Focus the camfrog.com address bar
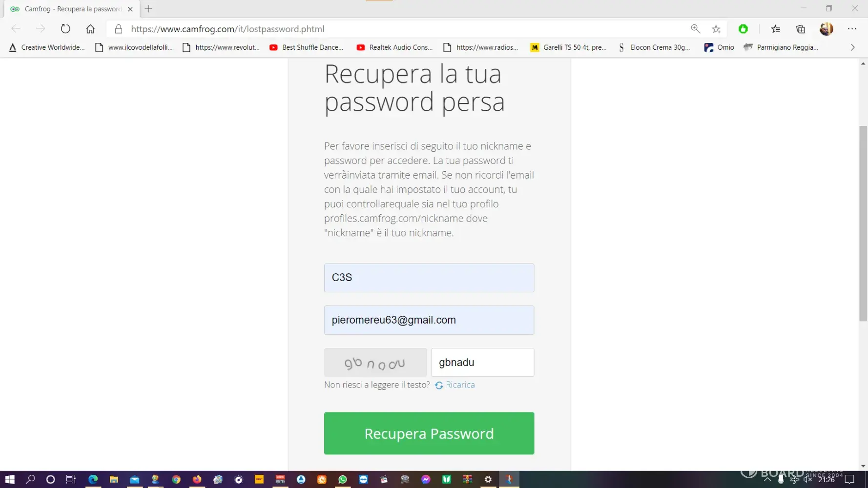This screenshot has width=868, height=488. [x=405, y=29]
